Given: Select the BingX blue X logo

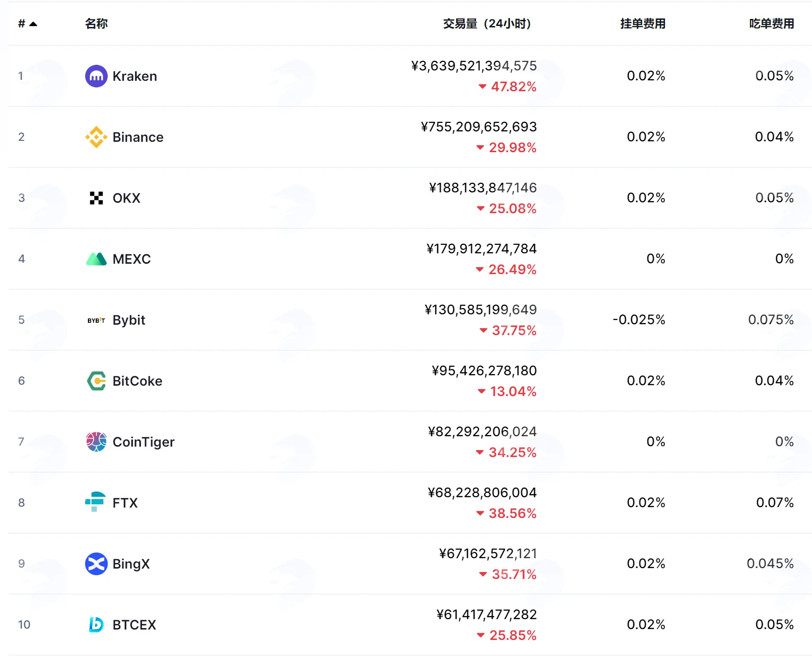Looking at the screenshot, I should [x=96, y=564].
